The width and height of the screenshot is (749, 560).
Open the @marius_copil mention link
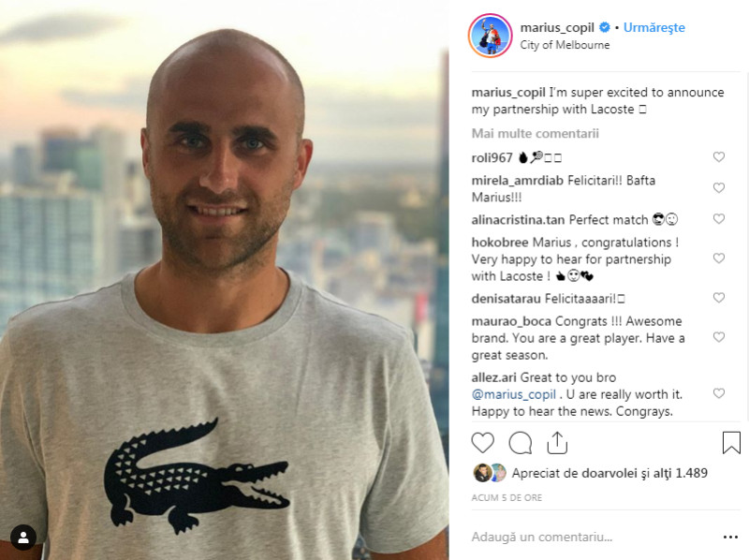[513, 394]
